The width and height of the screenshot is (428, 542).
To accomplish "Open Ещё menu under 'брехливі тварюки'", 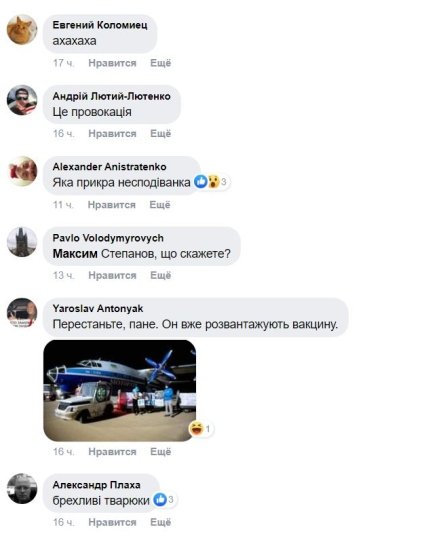I will (160, 522).
